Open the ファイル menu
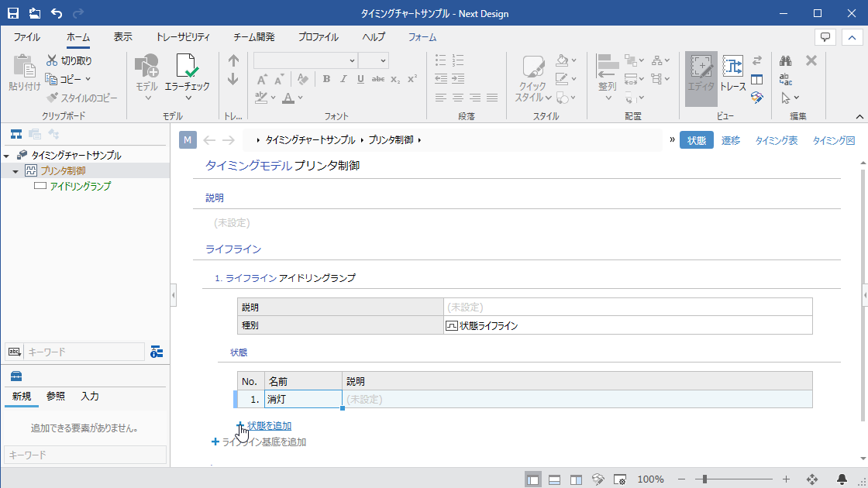 coord(26,37)
